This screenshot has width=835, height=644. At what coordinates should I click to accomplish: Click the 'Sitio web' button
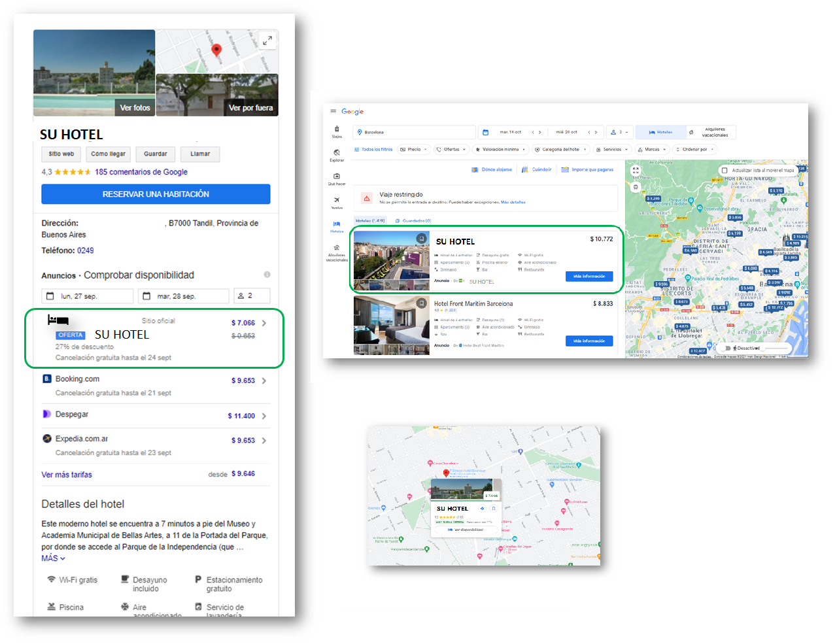pos(61,154)
